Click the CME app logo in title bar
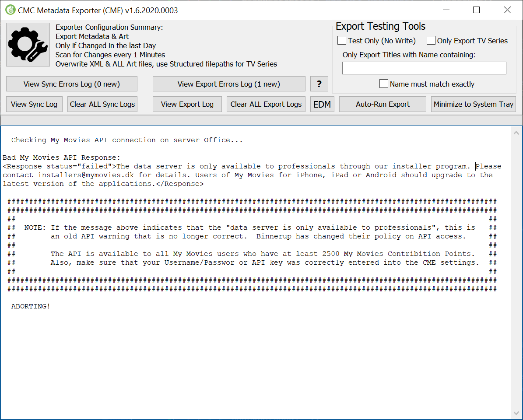 pyautogui.click(x=11, y=10)
